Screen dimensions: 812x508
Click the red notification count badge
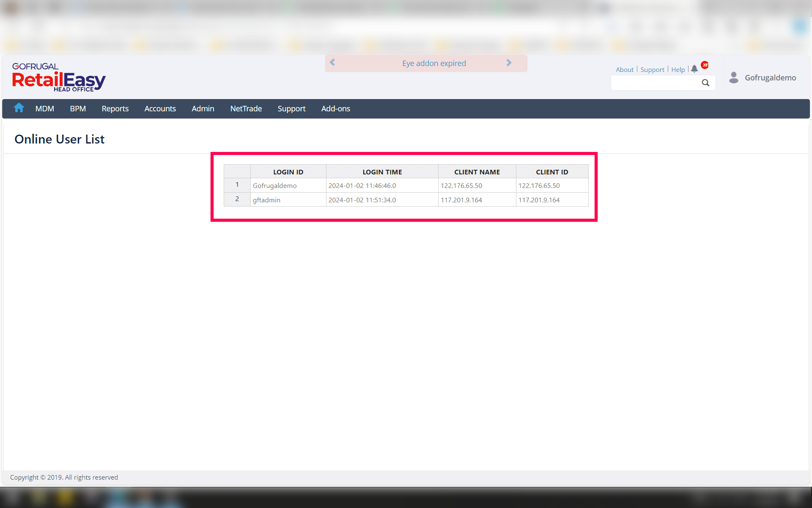705,65
